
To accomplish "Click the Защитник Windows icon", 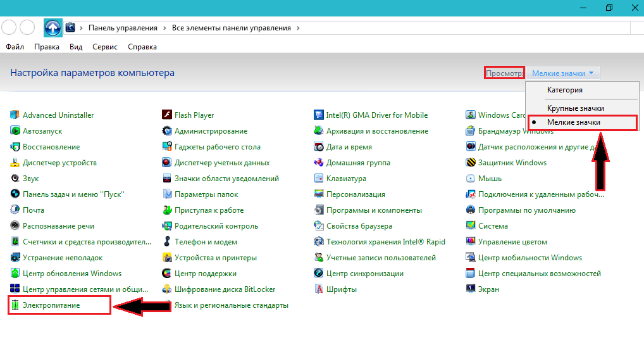I will coord(471,163).
